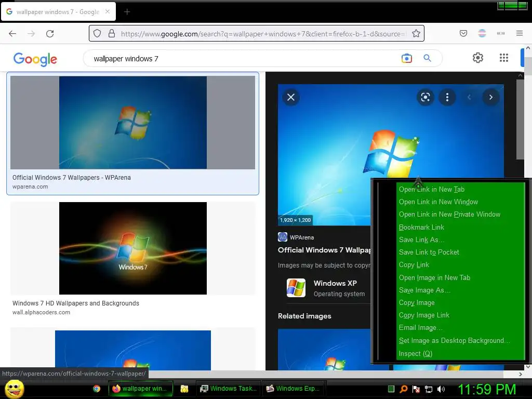This screenshot has height=399, width=532.
Task: Click the WPArena source in preview panel
Action: 296,237
